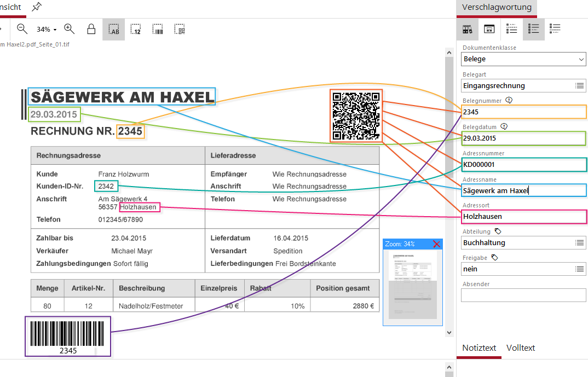Click the zoom out magnifier icon

[x=22, y=29]
